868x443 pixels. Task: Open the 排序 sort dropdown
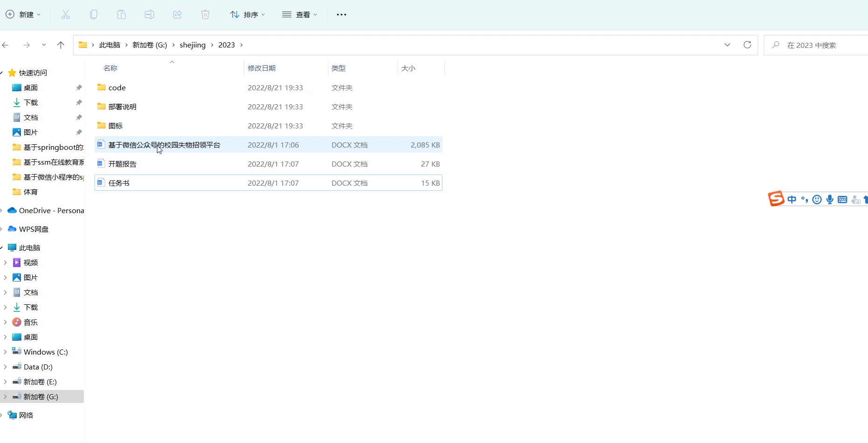coord(247,15)
